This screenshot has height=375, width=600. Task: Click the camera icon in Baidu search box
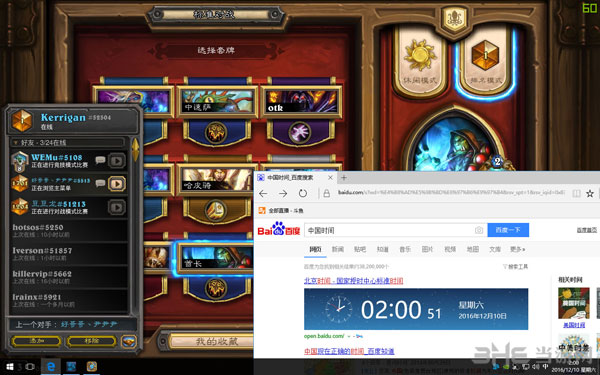click(479, 230)
